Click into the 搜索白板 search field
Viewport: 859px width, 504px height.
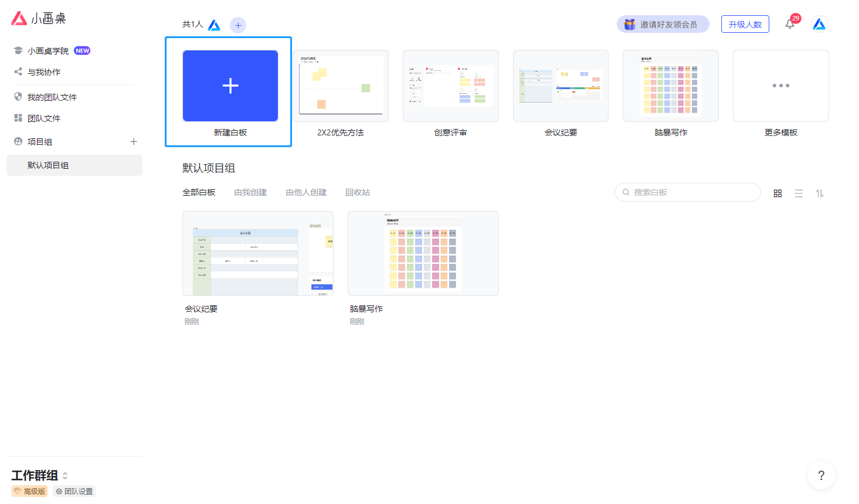pos(687,192)
